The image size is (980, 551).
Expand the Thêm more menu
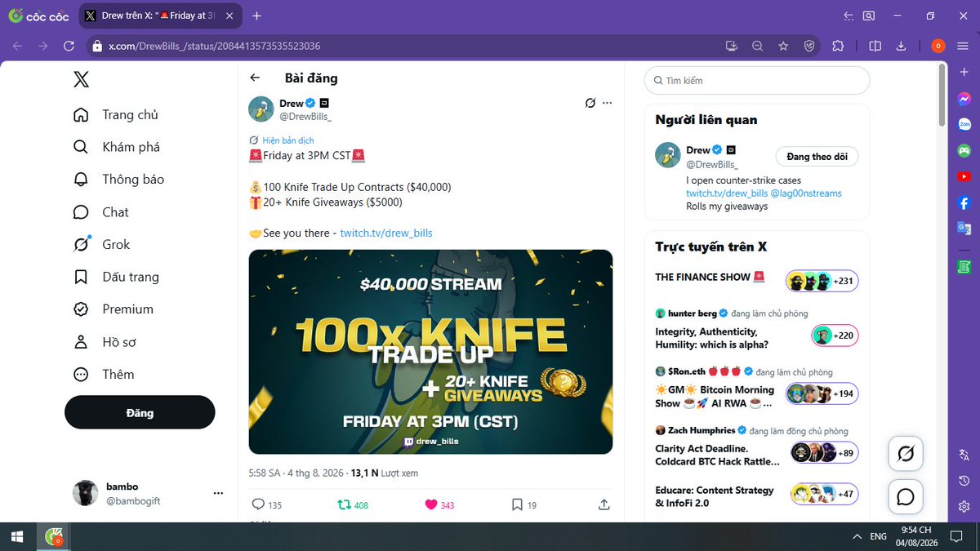click(103, 375)
